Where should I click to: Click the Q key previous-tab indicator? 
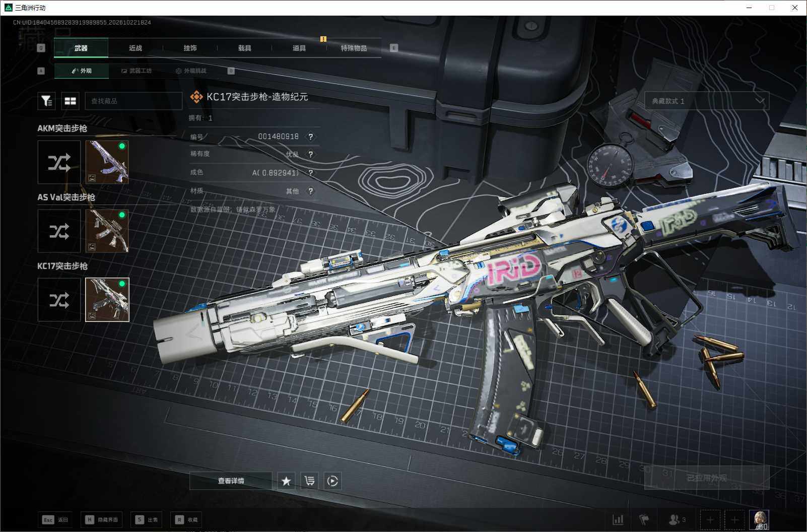point(41,48)
